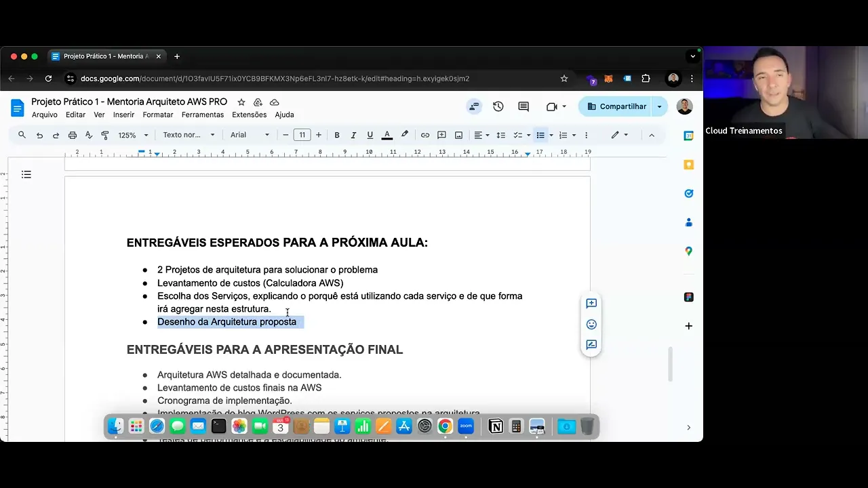Toggle the numbered list
868x488 pixels.
(563, 135)
